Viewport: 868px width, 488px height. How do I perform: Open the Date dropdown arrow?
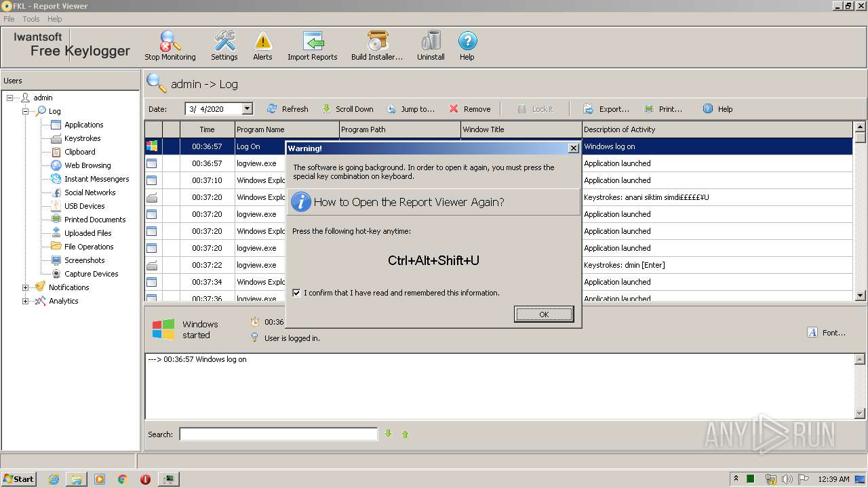tap(247, 108)
